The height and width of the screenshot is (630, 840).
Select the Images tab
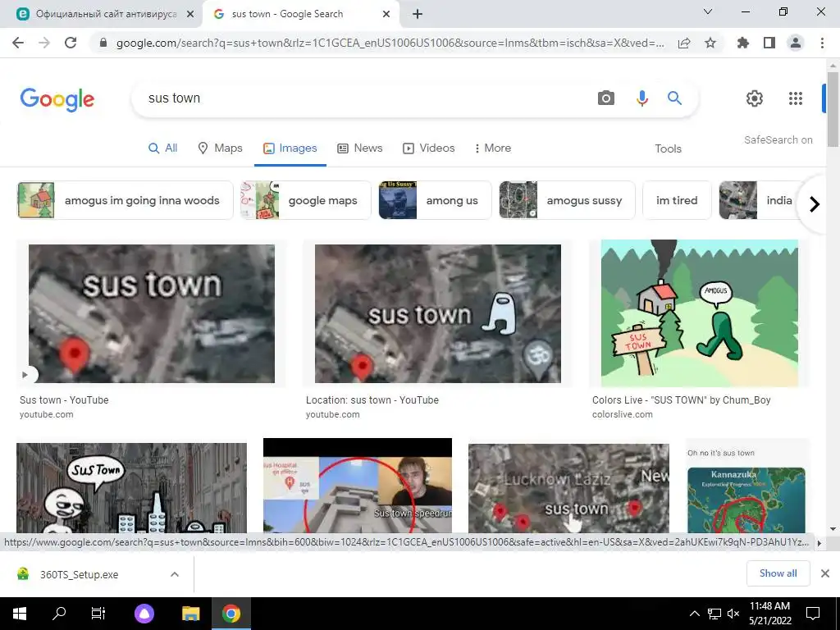[x=290, y=148]
